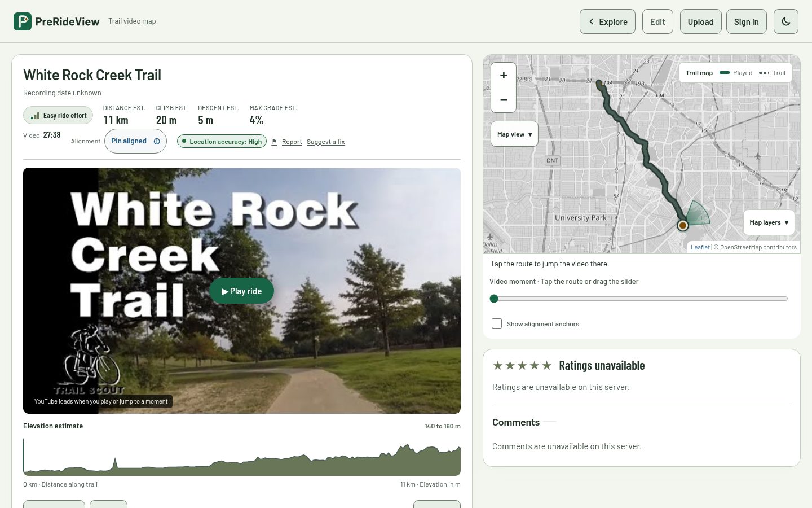812x508 pixels.
Task: Click the Comments heading
Action: (x=516, y=422)
